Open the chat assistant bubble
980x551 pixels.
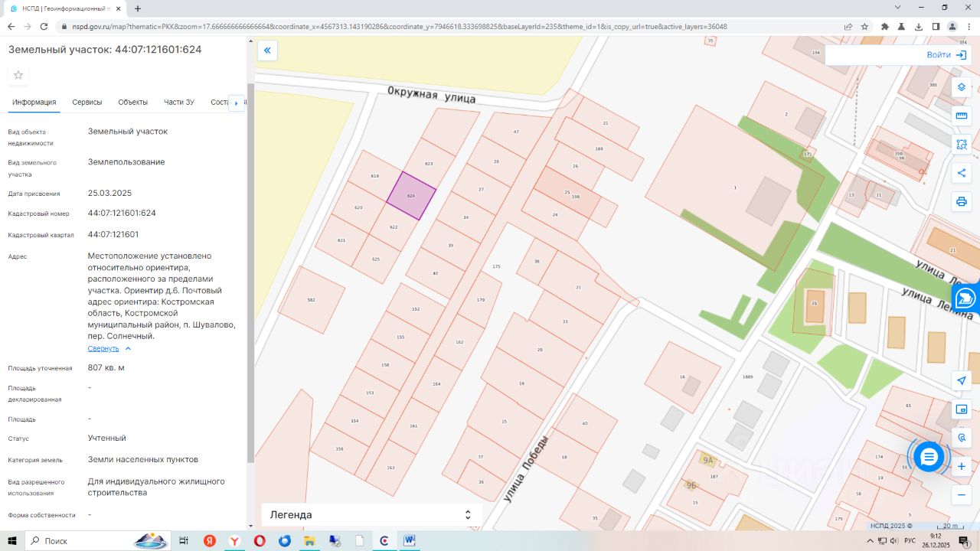(x=929, y=457)
